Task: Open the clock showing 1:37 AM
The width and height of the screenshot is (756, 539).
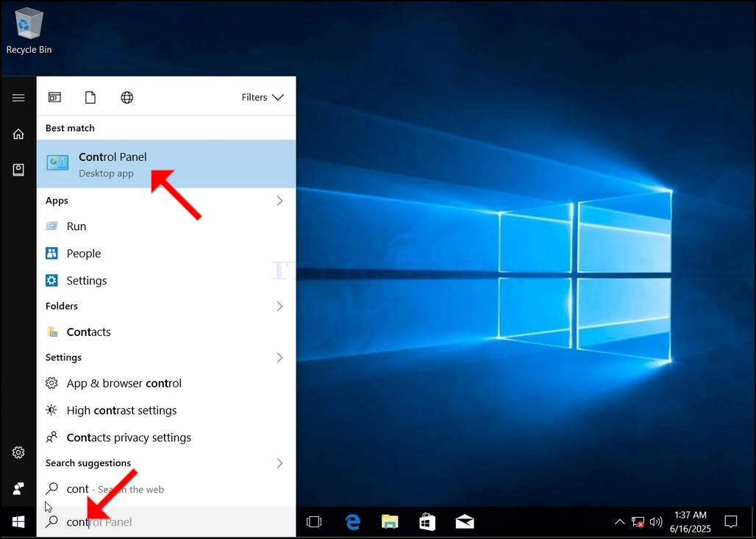Action: click(x=691, y=522)
